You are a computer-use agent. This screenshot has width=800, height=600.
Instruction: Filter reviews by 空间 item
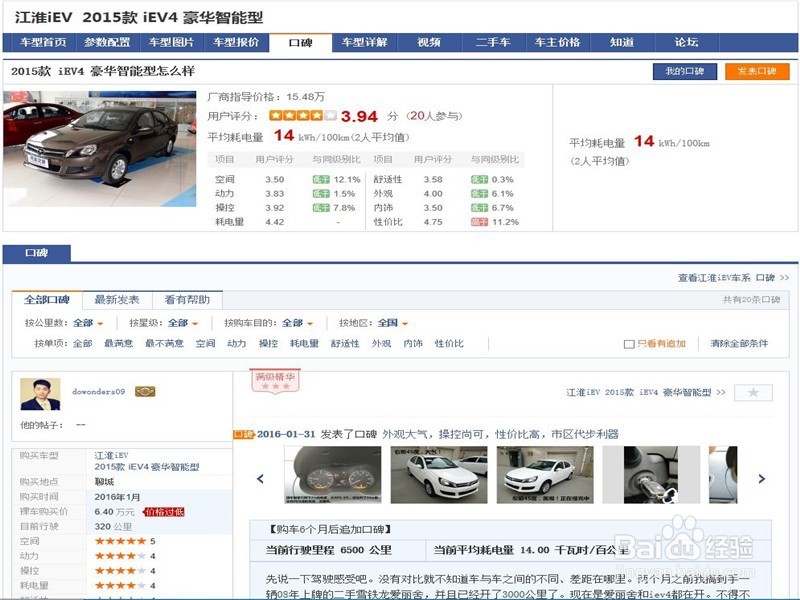tap(206, 343)
